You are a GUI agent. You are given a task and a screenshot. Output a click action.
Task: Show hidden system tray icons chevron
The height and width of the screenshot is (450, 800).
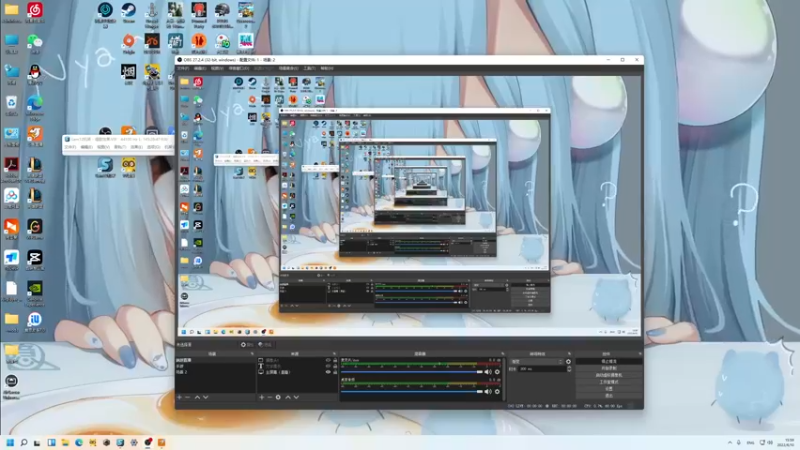[730, 442]
